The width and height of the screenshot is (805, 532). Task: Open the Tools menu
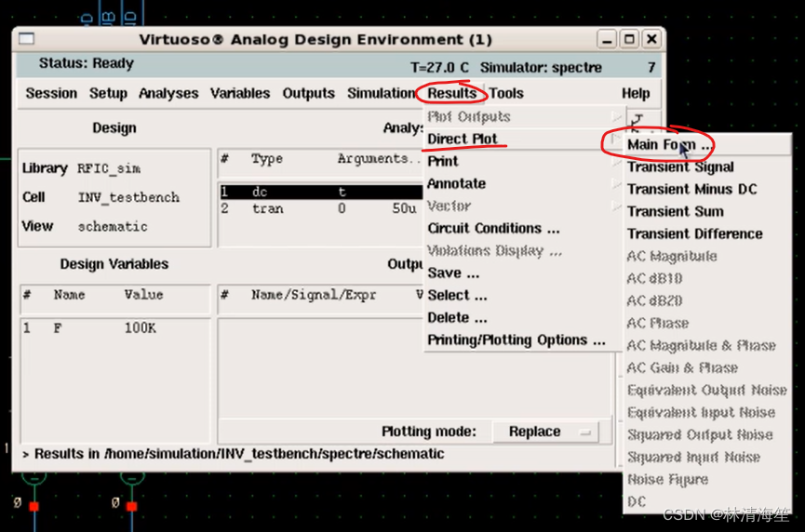506,93
